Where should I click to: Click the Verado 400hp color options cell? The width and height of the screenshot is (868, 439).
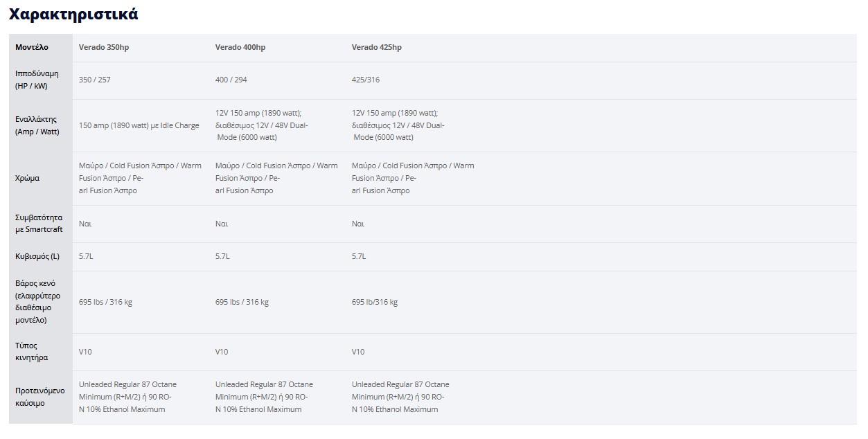point(276,178)
